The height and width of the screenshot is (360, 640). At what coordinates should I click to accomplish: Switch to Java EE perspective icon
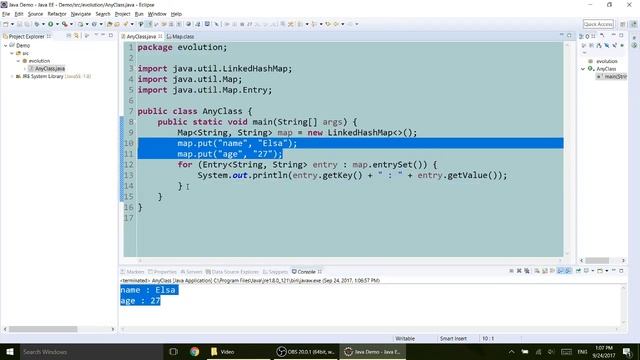634,24
